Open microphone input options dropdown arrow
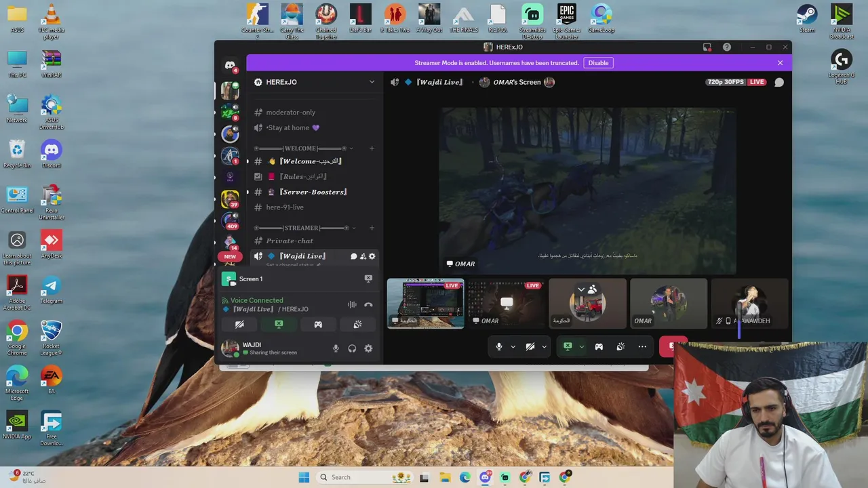Image resolution: width=868 pixels, height=488 pixels. [x=513, y=346]
